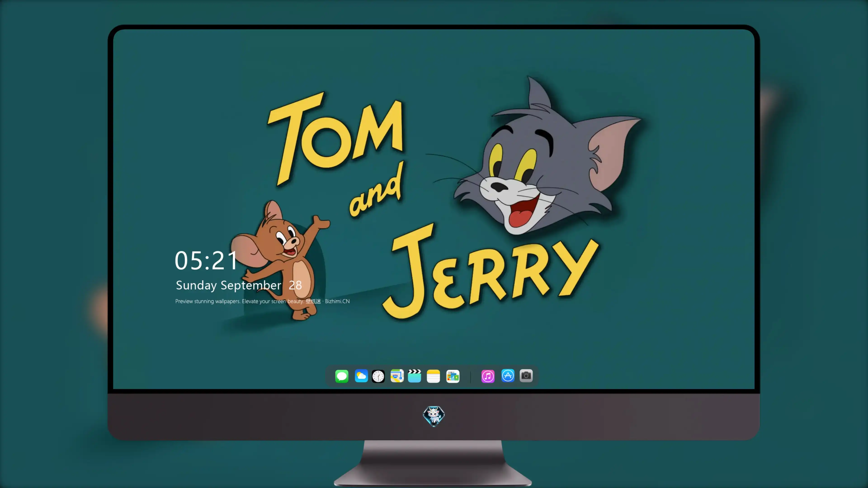Open the Notes app in the dock
This screenshot has width=868, height=488.
point(433,376)
